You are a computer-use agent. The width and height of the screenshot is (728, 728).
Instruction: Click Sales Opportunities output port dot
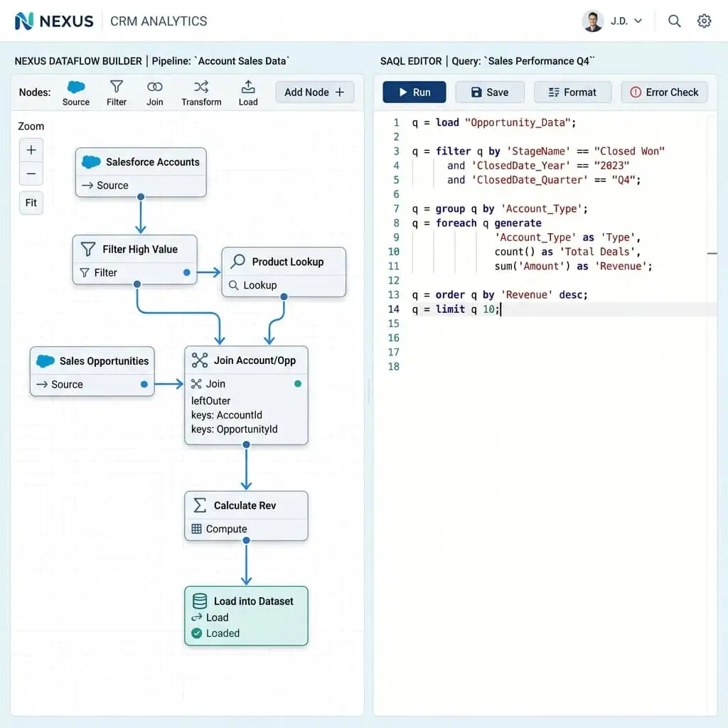click(144, 385)
